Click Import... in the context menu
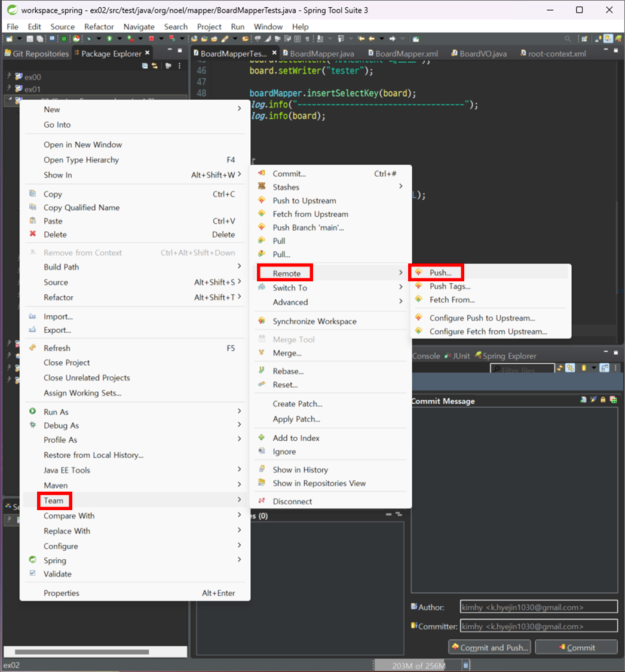Image resolution: width=625 pixels, height=672 pixels. pyautogui.click(x=134, y=317)
